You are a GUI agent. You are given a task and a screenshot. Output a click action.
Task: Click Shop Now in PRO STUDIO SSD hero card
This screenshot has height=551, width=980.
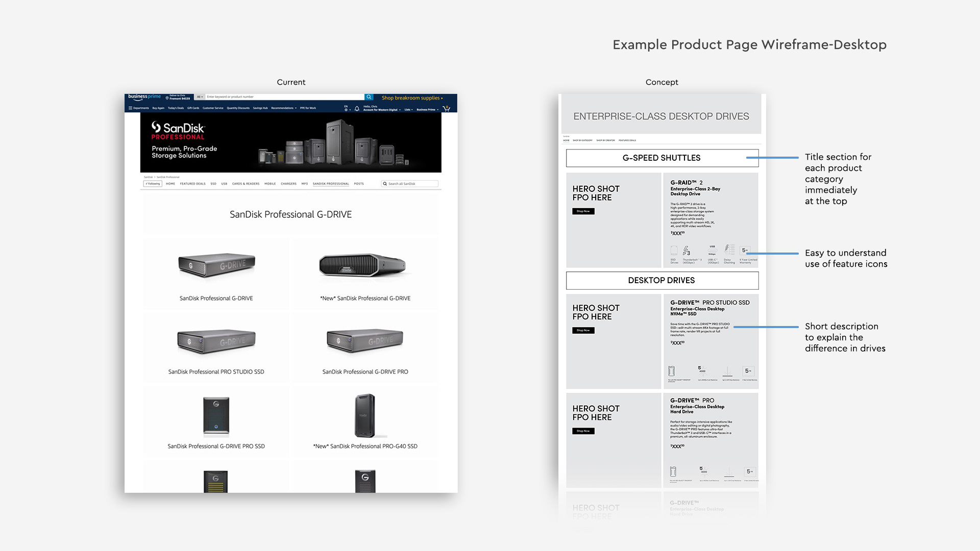583,331
